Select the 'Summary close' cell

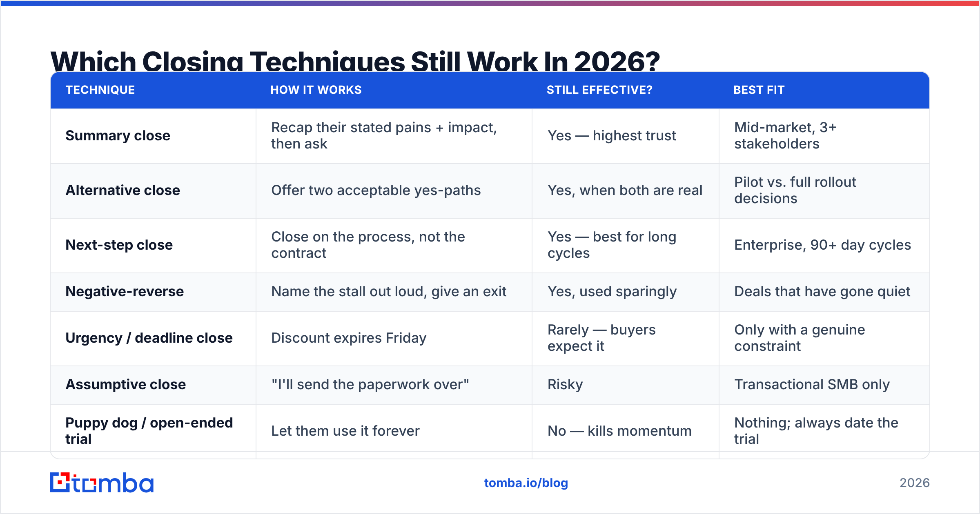pos(153,136)
